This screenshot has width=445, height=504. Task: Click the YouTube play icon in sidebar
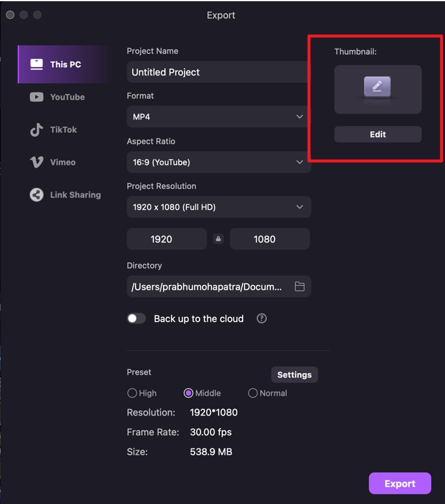coord(36,97)
